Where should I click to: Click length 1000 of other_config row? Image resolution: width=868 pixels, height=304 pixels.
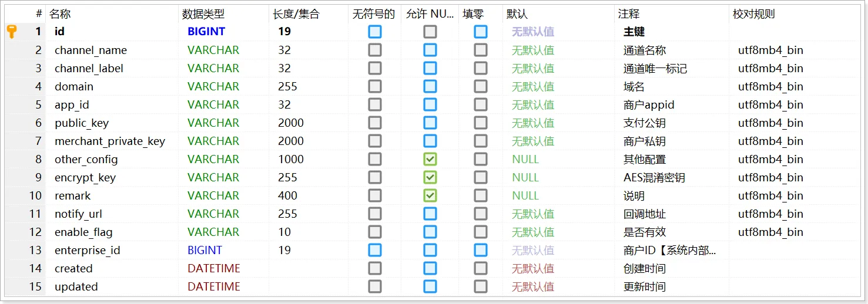click(291, 159)
